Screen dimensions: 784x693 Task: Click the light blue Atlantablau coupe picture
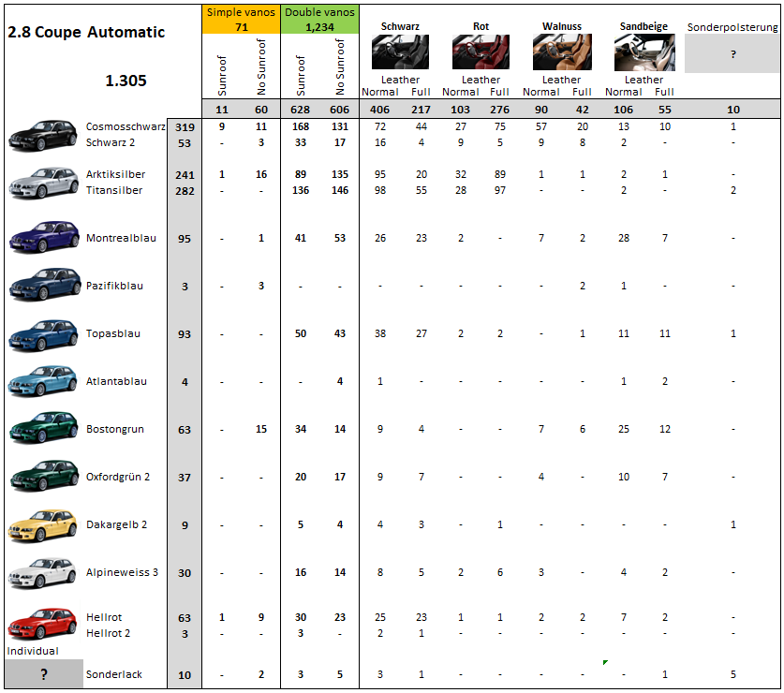(x=43, y=381)
